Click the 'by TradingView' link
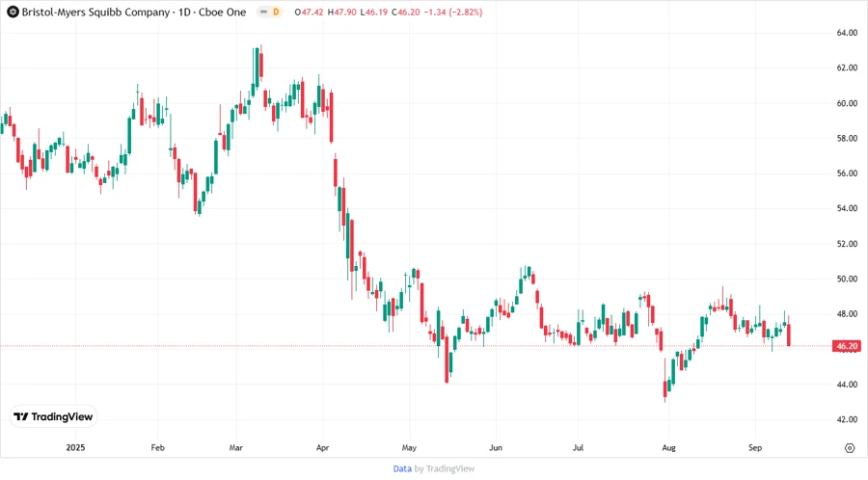This screenshot has width=868, height=480. click(445, 469)
